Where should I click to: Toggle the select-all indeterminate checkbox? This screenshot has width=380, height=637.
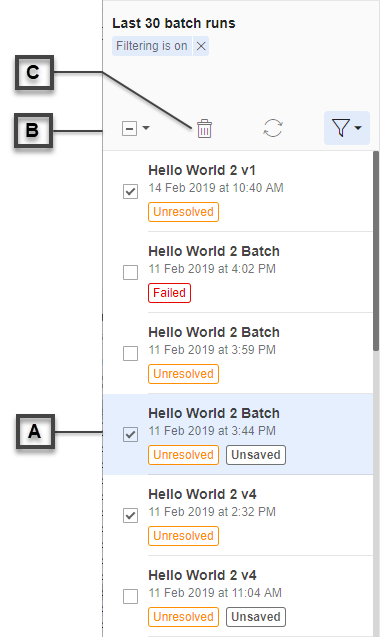click(129, 129)
